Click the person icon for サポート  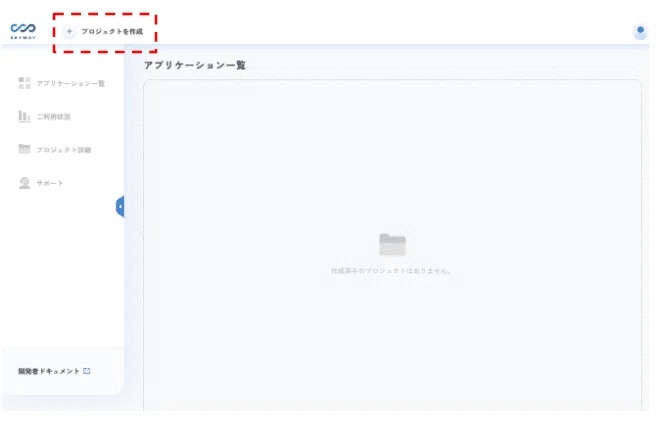coord(24,183)
